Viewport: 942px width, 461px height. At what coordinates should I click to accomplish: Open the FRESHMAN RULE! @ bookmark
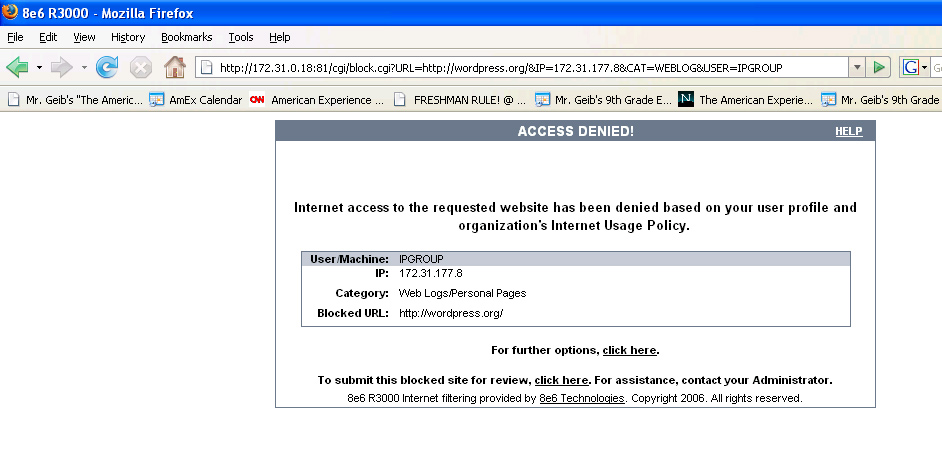(461, 100)
